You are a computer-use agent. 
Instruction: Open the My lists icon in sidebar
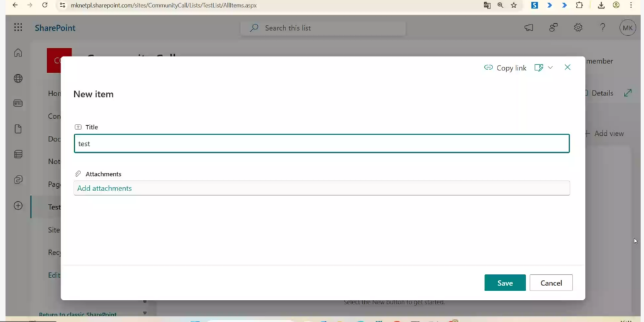18,155
